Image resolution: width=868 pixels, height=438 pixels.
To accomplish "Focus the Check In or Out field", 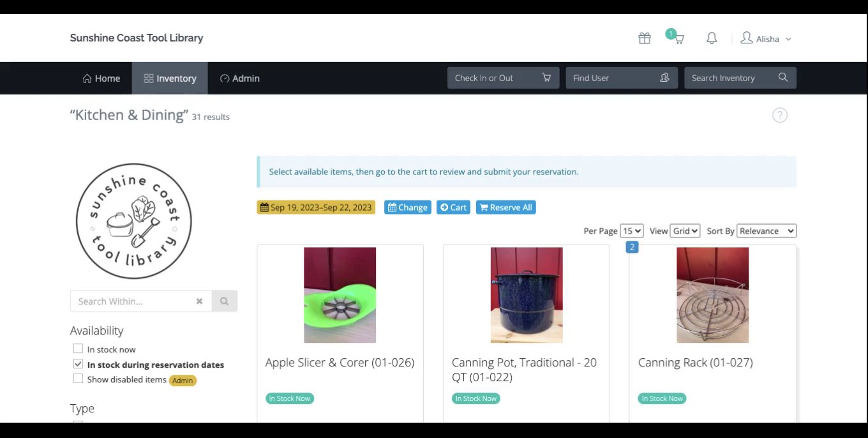I will coord(503,78).
